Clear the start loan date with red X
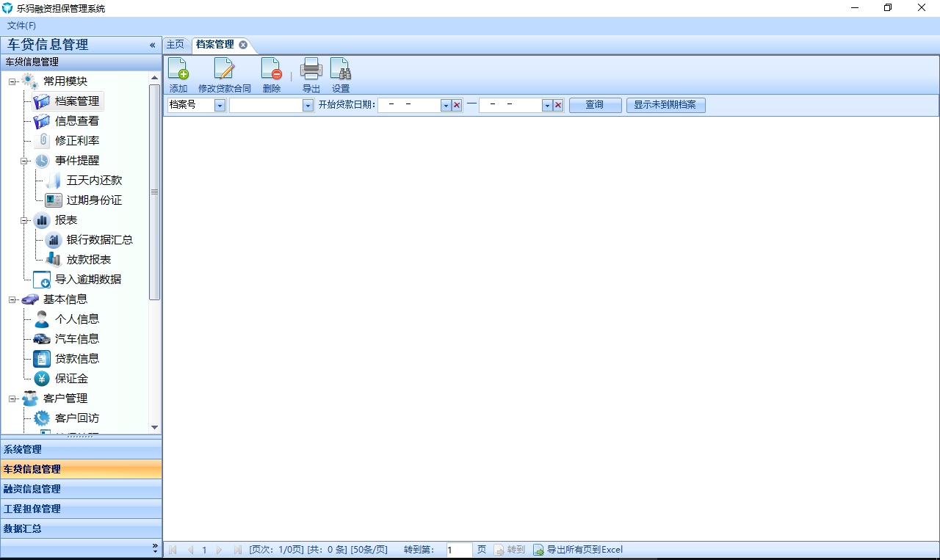 pos(457,106)
